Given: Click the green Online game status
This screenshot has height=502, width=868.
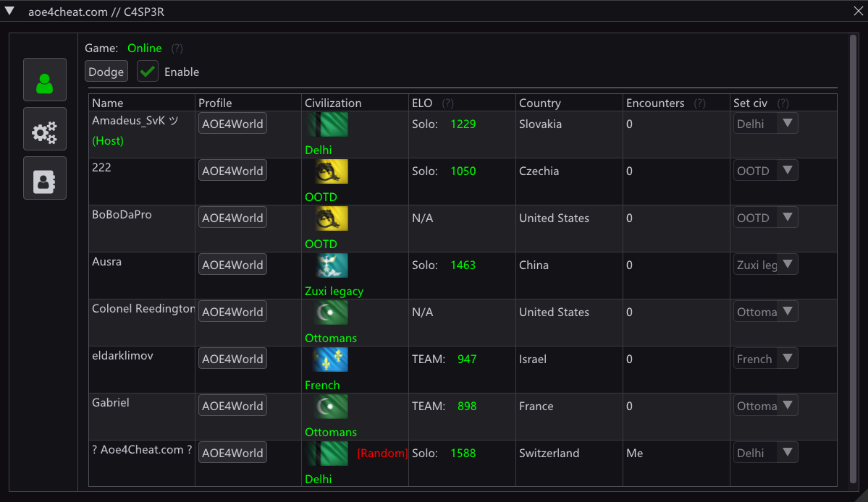Looking at the screenshot, I should pos(145,48).
